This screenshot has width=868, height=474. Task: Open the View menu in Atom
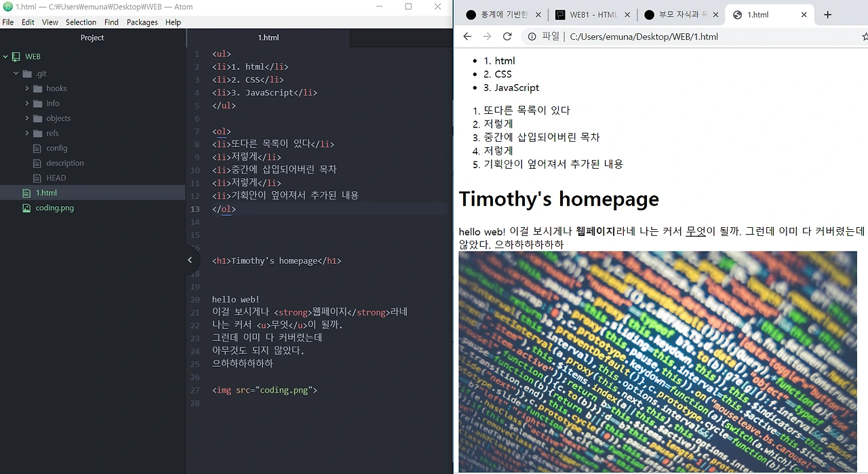(x=50, y=22)
